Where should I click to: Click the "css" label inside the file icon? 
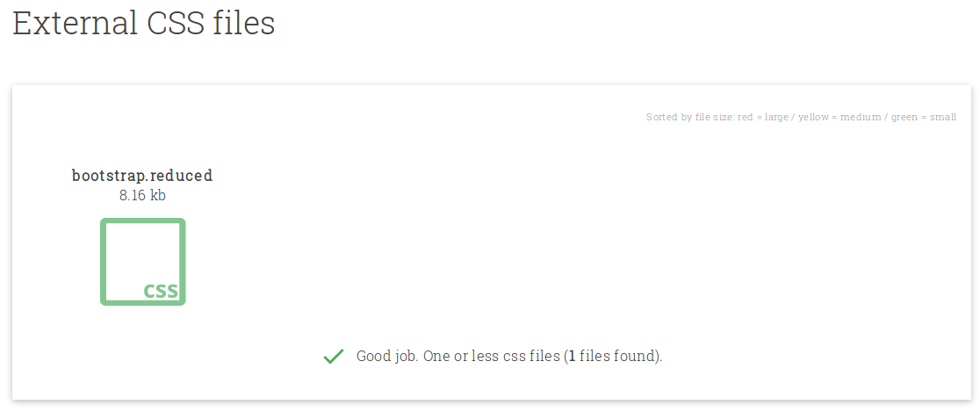point(161,291)
